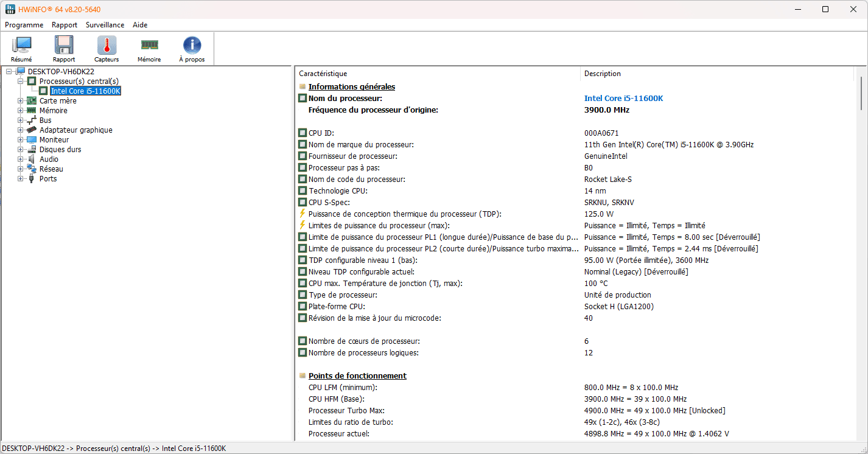Click the blue Intel Core i5-11600K description value
The image size is (868, 454).
tap(623, 98)
